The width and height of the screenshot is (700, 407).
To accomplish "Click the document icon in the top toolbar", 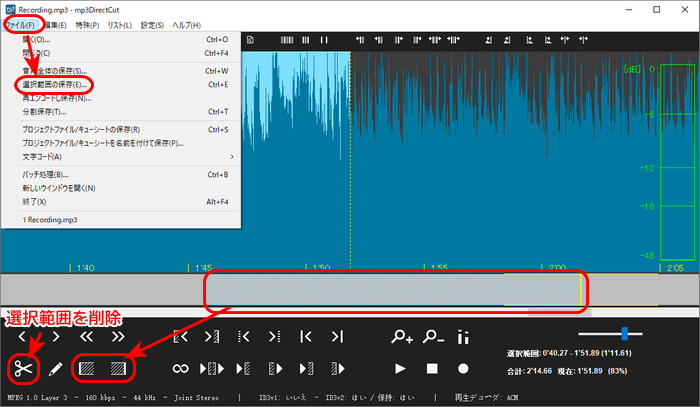I will (x=250, y=40).
